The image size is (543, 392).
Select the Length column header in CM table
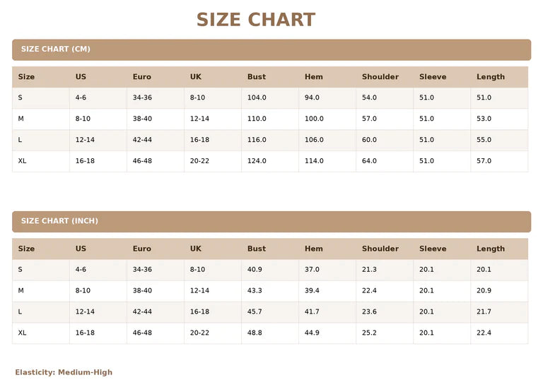(491, 77)
